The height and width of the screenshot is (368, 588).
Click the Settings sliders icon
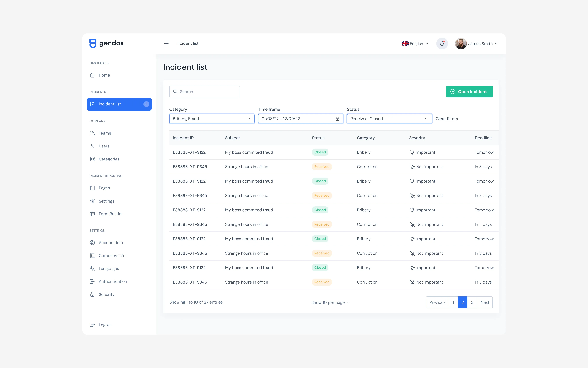click(x=92, y=201)
